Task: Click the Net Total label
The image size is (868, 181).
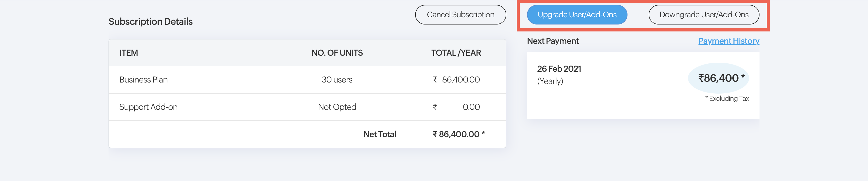Action: click(380, 134)
